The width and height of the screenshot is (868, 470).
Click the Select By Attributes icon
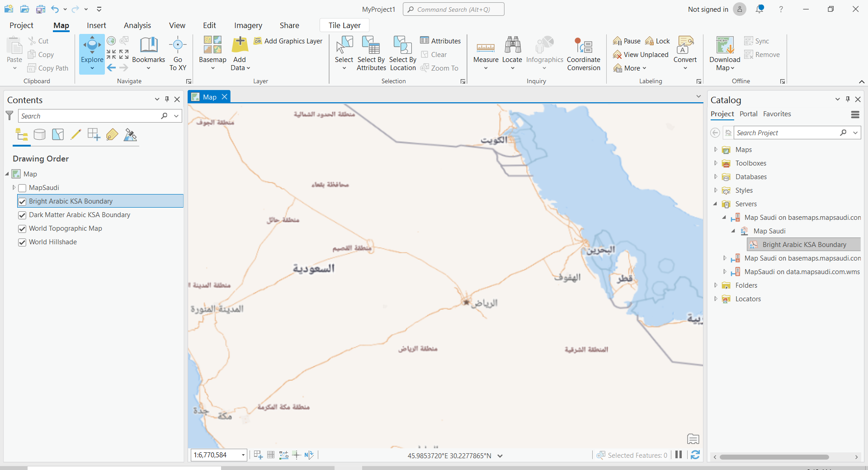click(x=371, y=45)
